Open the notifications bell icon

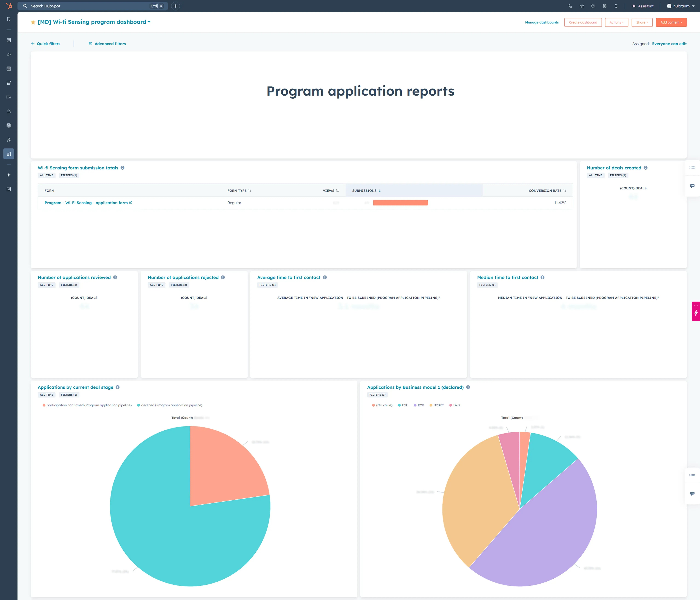click(x=616, y=6)
